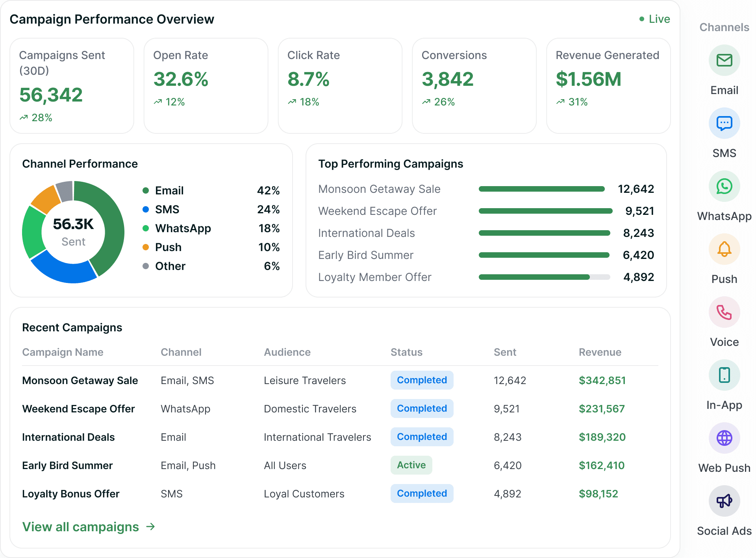756x558 pixels.
Task: Sort by the Revenue column header
Action: (x=600, y=352)
